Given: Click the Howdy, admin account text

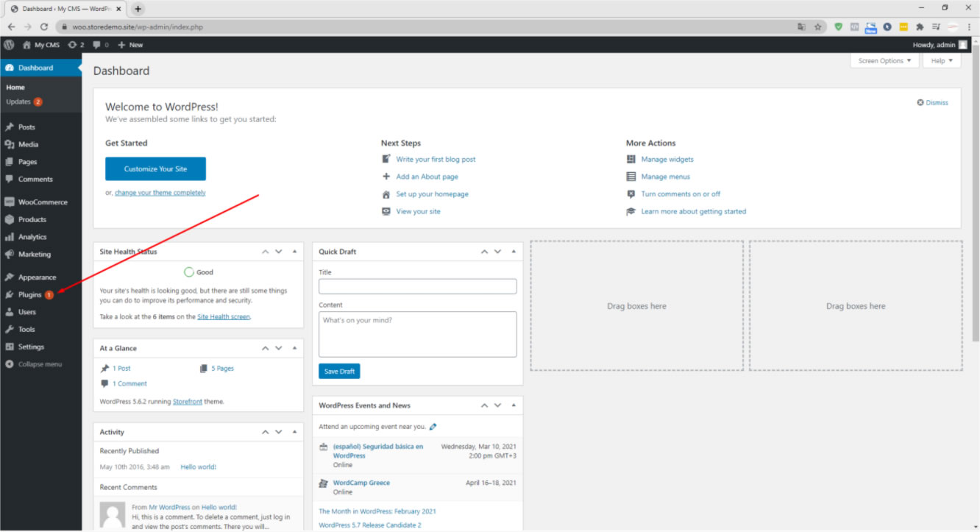Looking at the screenshot, I should click(x=934, y=45).
